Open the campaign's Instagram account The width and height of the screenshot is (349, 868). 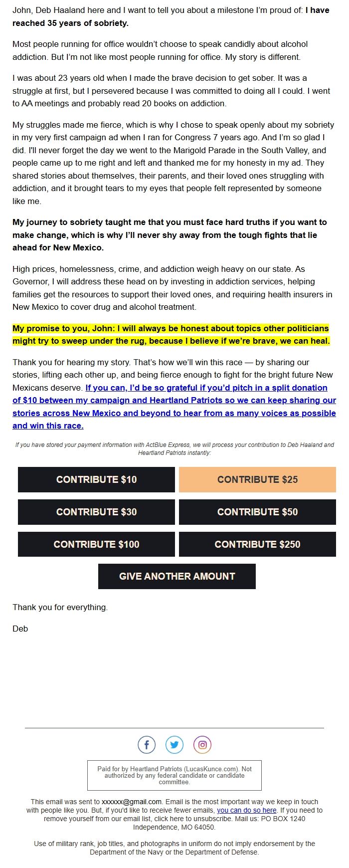pyautogui.click(x=201, y=745)
